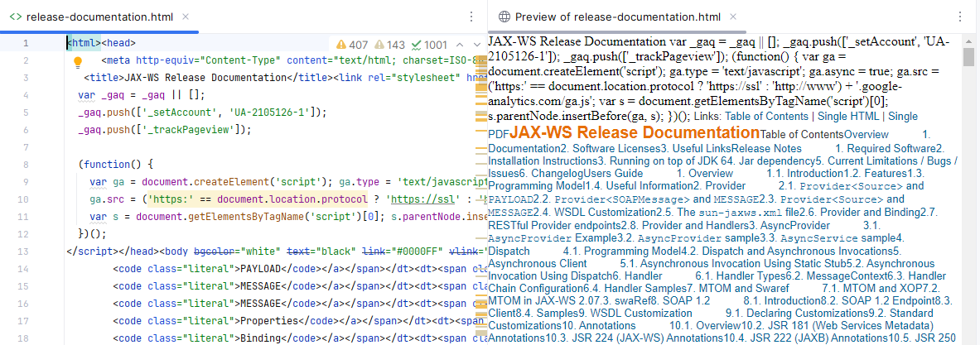
Task: Open the Release Notes link
Action: [x=766, y=148]
